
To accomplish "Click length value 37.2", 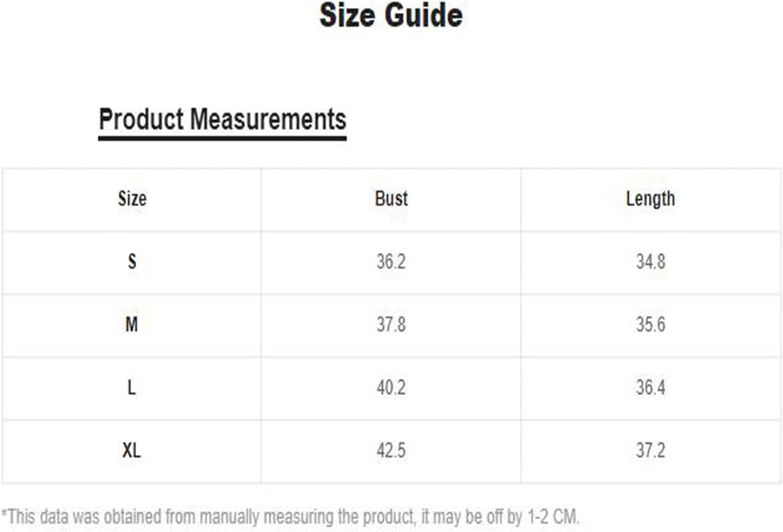I will click(x=650, y=451).
